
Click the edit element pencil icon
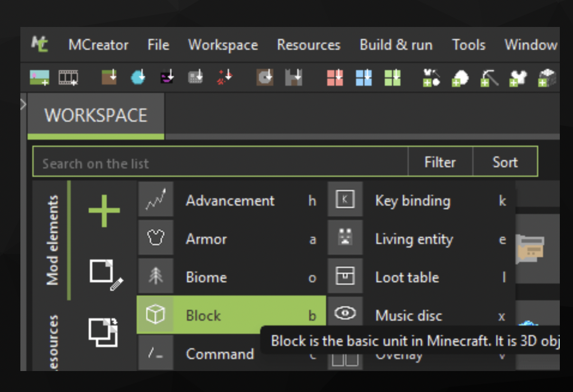106,275
